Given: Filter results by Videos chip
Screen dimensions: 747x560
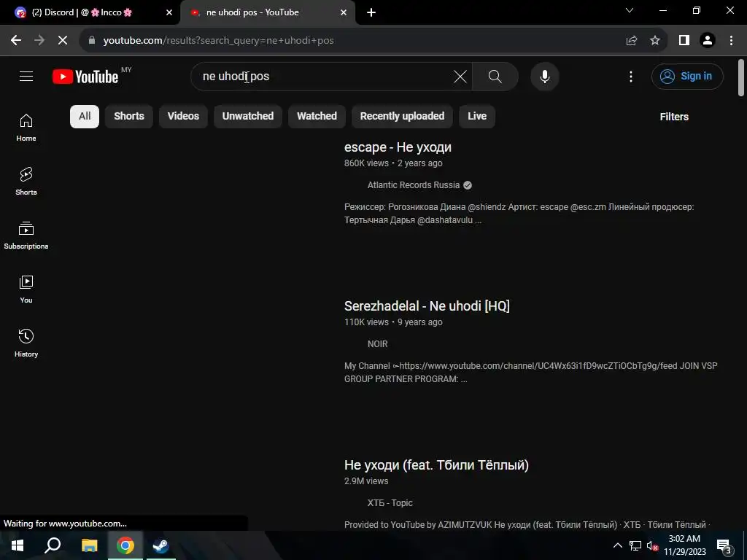Looking at the screenshot, I should pos(183,116).
